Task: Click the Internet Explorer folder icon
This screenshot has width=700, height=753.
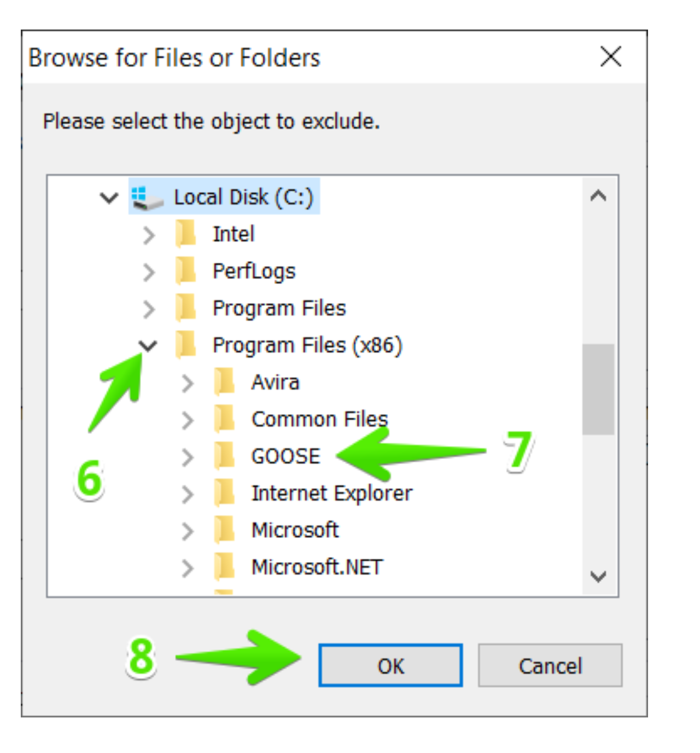Action: pos(224,493)
